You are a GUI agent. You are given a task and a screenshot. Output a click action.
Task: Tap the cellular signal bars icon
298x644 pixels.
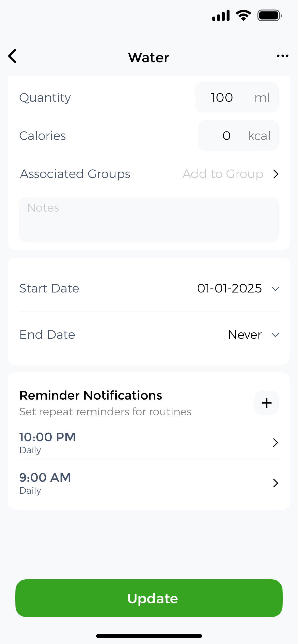click(x=221, y=15)
